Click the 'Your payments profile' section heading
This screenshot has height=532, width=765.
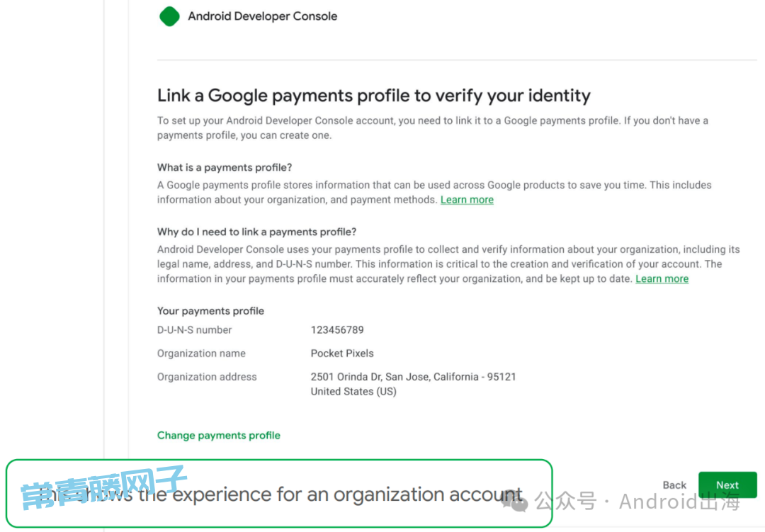[x=210, y=311]
